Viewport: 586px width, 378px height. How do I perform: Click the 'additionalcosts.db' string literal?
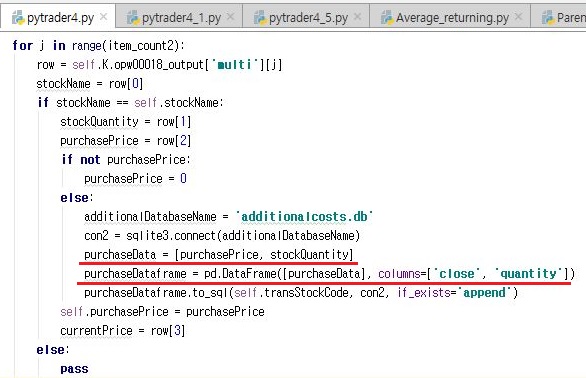point(304,217)
